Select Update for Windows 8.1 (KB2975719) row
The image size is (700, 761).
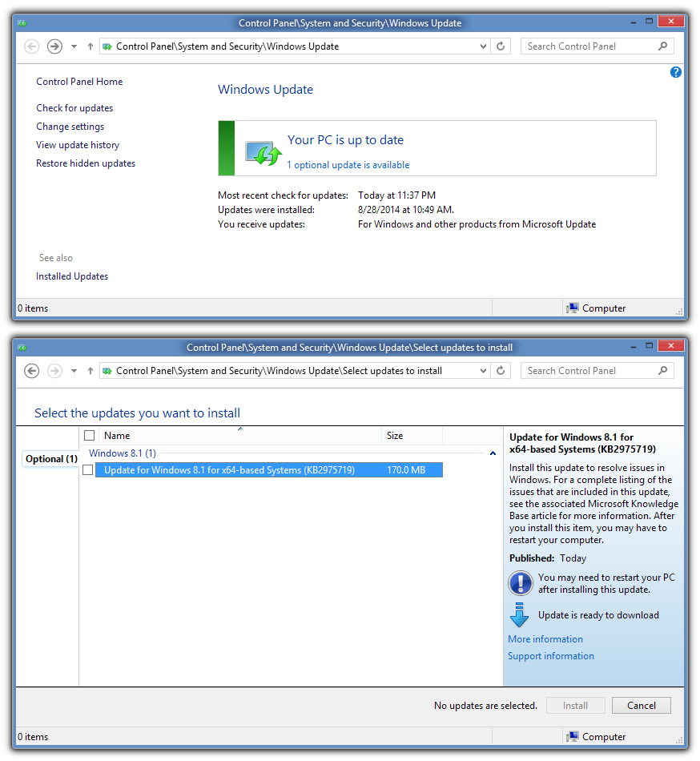pyautogui.click(x=269, y=469)
